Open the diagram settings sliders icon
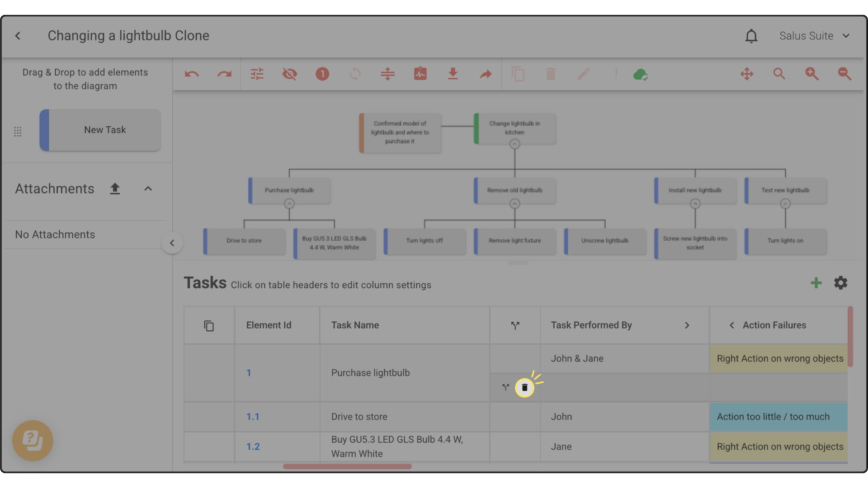 click(257, 74)
